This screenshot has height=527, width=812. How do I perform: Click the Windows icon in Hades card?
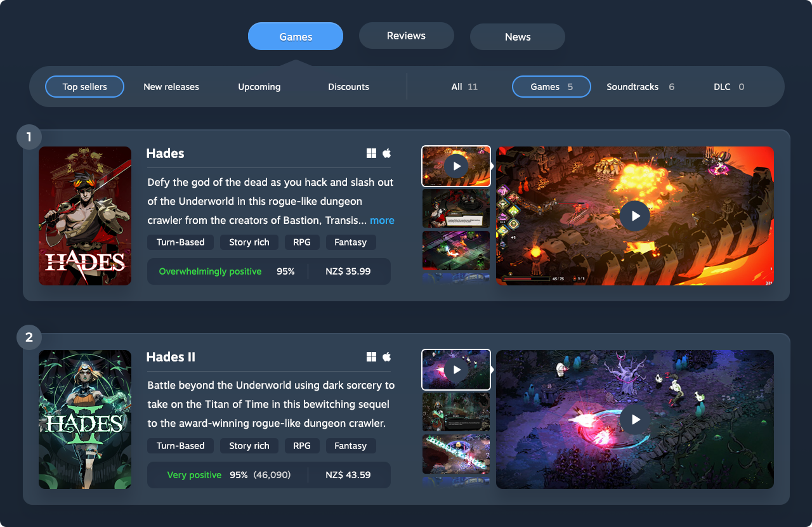[372, 153]
